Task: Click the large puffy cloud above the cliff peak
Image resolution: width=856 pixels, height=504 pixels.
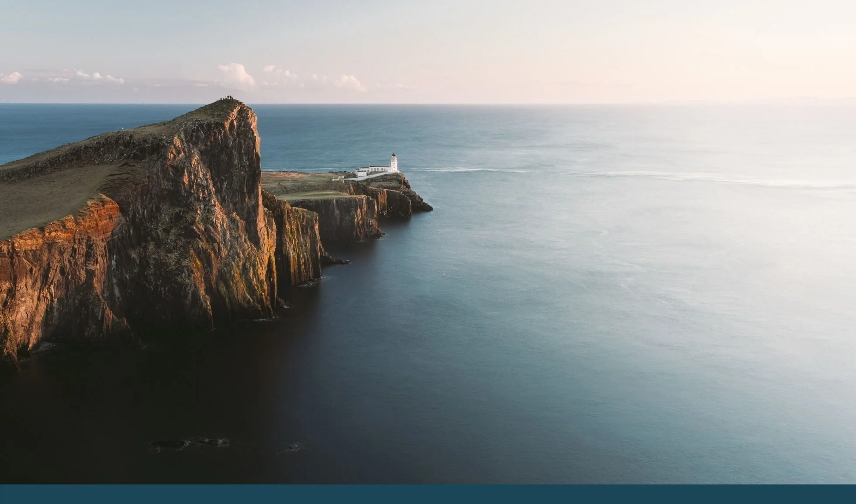Action: point(236,74)
